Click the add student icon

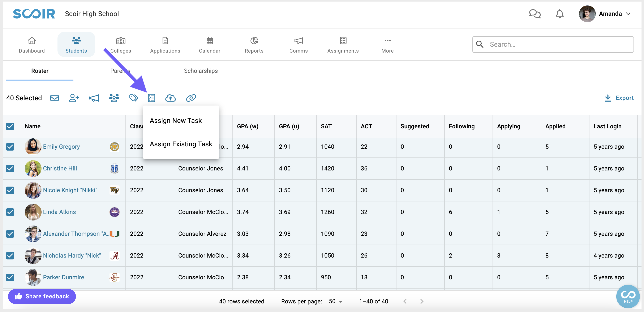(74, 98)
